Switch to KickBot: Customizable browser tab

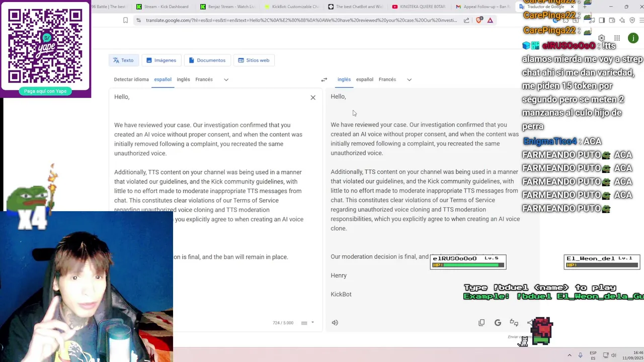[291, 7]
